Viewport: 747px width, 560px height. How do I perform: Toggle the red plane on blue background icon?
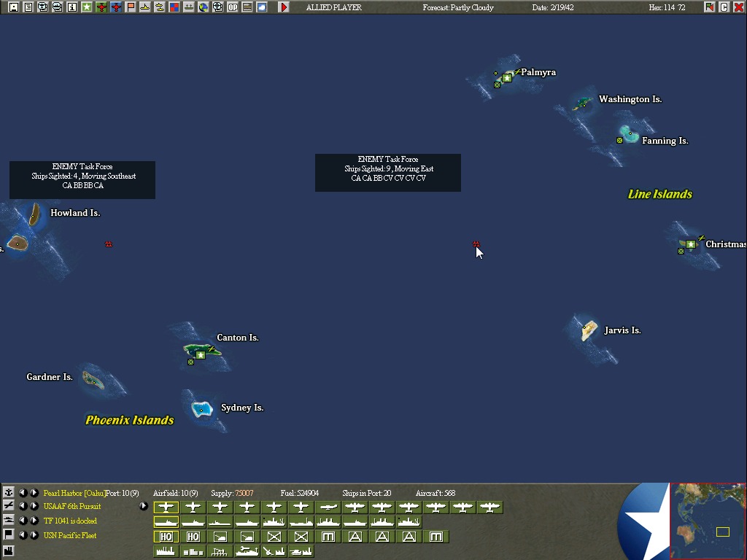[x=116, y=7]
